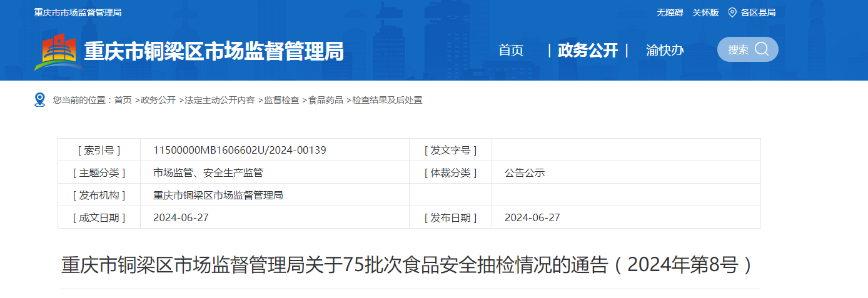Screen dimensions: 868x298
Task: Open the 渝快办 navigation item
Action: (x=664, y=51)
